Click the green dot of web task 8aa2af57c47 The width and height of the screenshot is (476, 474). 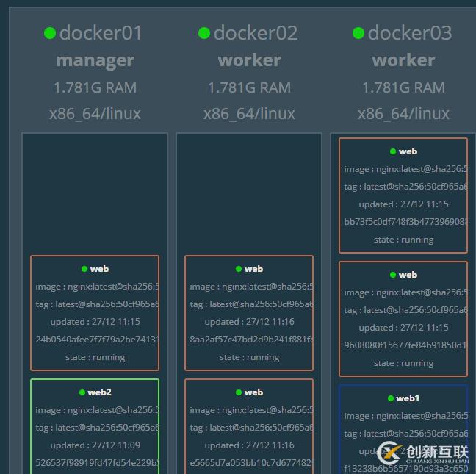(x=239, y=269)
